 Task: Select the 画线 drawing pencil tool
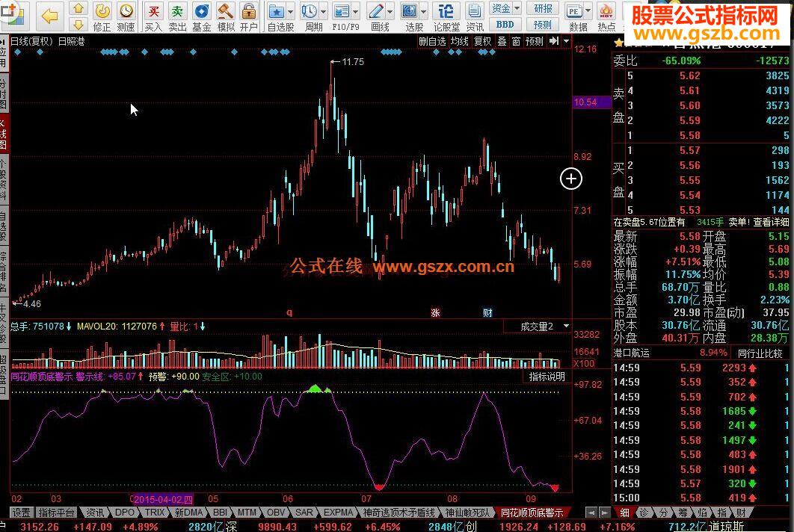coord(376,11)
